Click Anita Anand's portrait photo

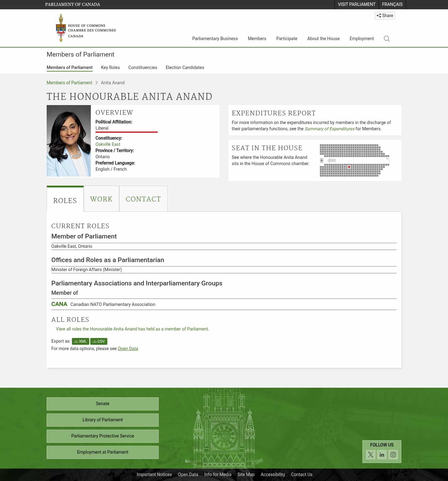point(68,141)
